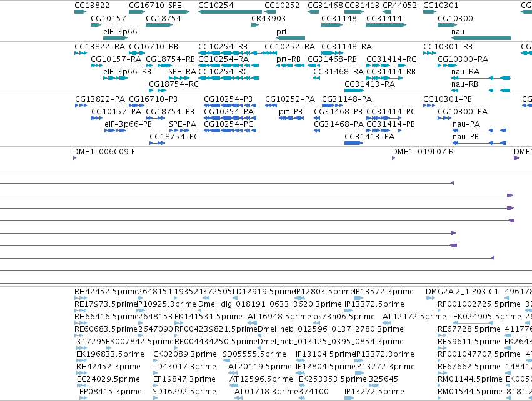Screen dimensions: 532x401
Task: Click the CG10252 gene label
Action: click(x=282, y=6)
